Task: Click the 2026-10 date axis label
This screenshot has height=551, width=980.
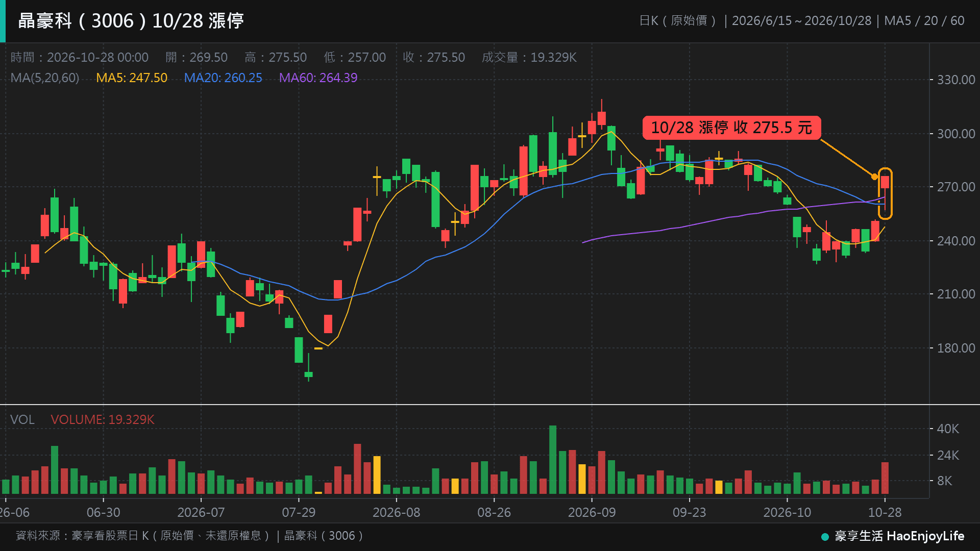Action: [787, 512]
